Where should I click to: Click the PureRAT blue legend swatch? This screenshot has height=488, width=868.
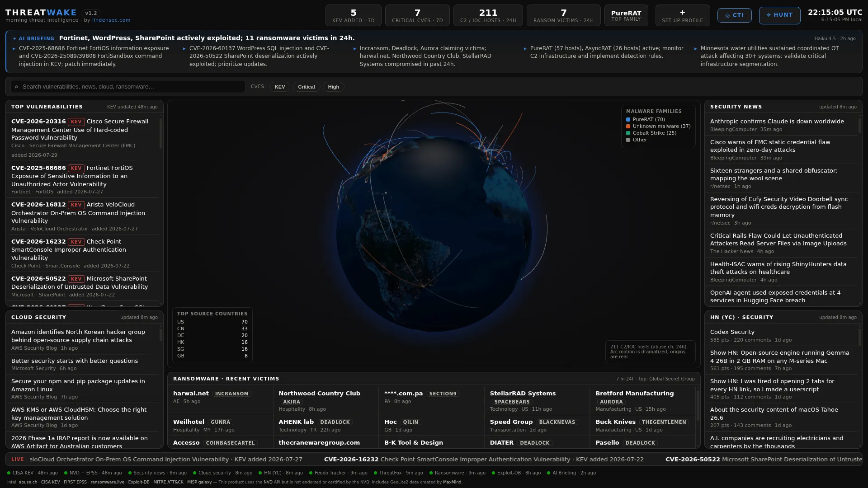tap(628, 120)
